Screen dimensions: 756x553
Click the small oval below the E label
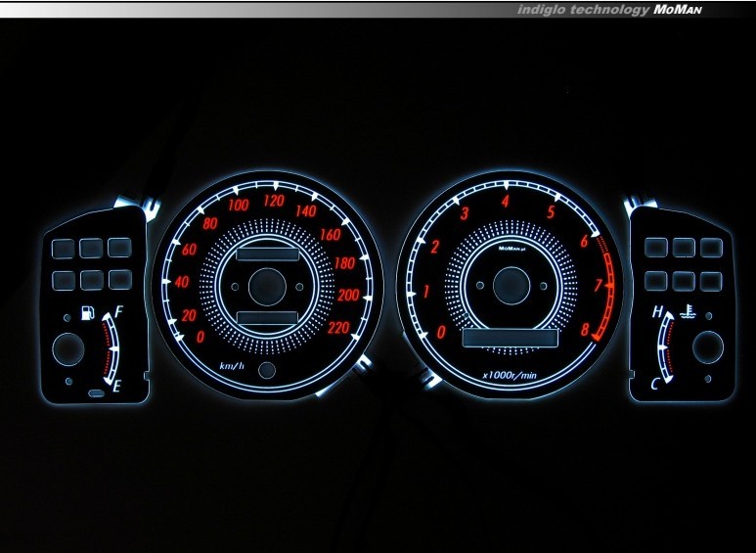(x=97, y=392)
